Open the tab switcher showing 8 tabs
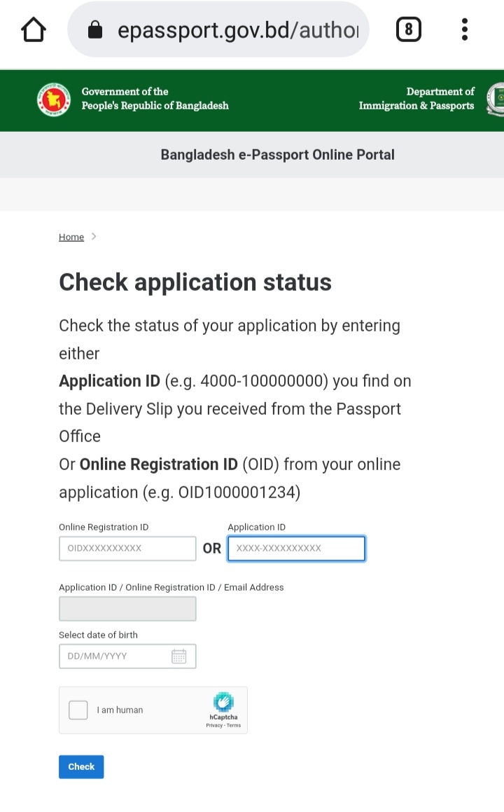The image size is (504, 812). [409, 29]
